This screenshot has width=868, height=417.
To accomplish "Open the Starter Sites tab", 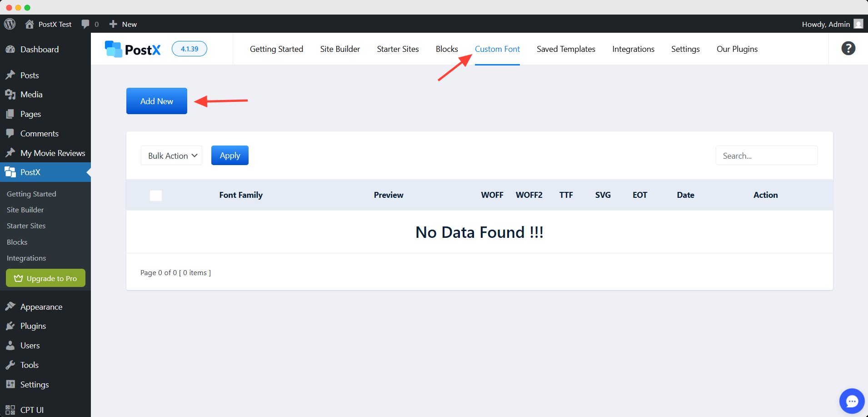I will click(x=398, y=49).
